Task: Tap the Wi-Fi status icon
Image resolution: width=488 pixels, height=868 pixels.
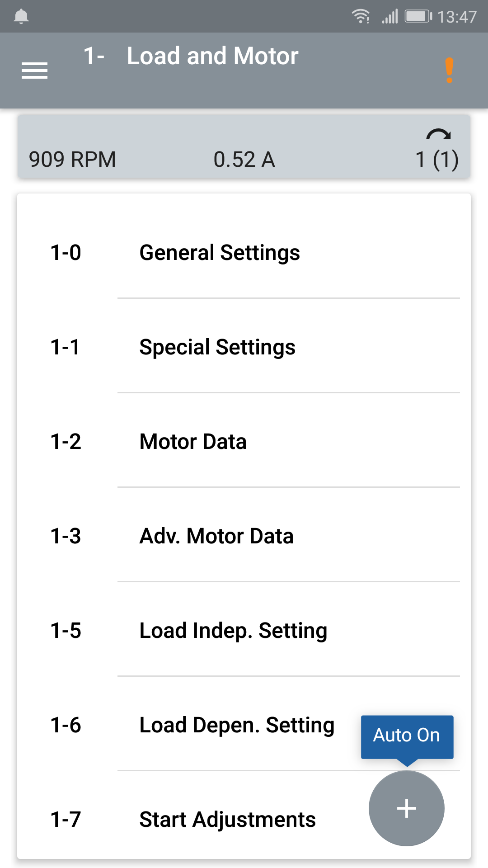Action: pyautogui.click(x=361, y=17)
